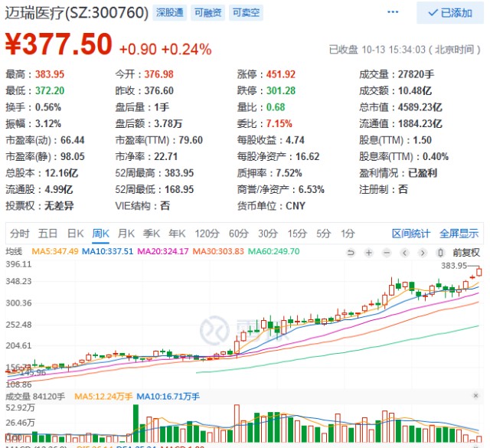Viewport: 490px width, 448px height.
Task: Click the 质押率 value 7.52%
Action: tap(289, 173)
